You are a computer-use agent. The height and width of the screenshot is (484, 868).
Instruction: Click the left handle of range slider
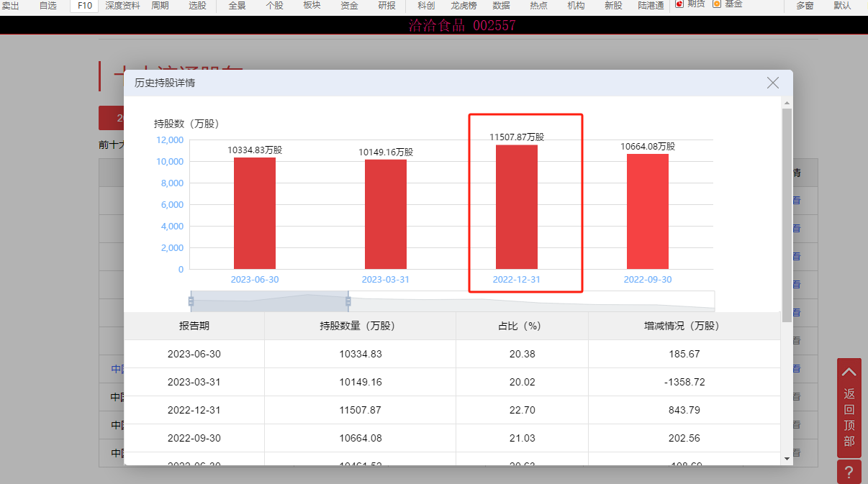coord(191,301)
